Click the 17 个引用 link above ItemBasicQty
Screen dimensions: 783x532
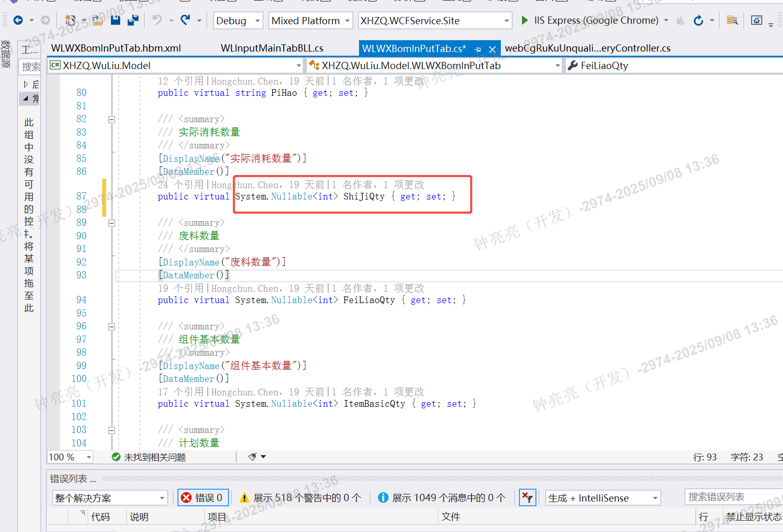coord(181,392)
